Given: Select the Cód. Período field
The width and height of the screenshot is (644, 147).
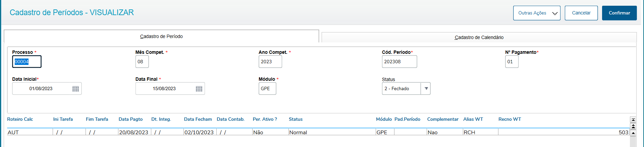Looking at the screenshot, I should coord(399,62).
